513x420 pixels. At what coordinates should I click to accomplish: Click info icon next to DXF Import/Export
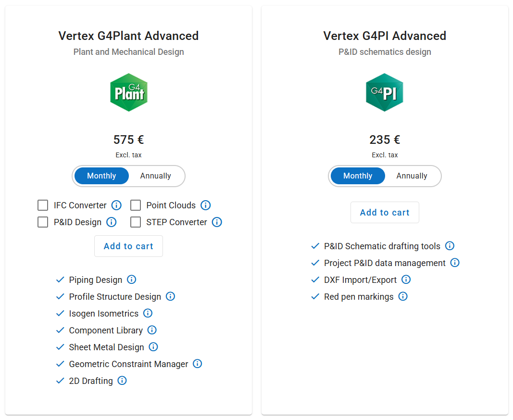[x=406, y=280]
